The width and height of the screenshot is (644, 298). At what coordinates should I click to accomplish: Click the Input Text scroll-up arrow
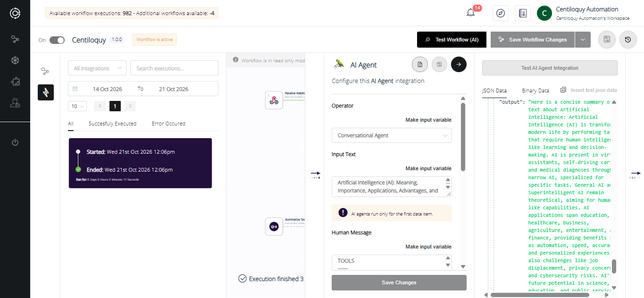click(447, 181)
